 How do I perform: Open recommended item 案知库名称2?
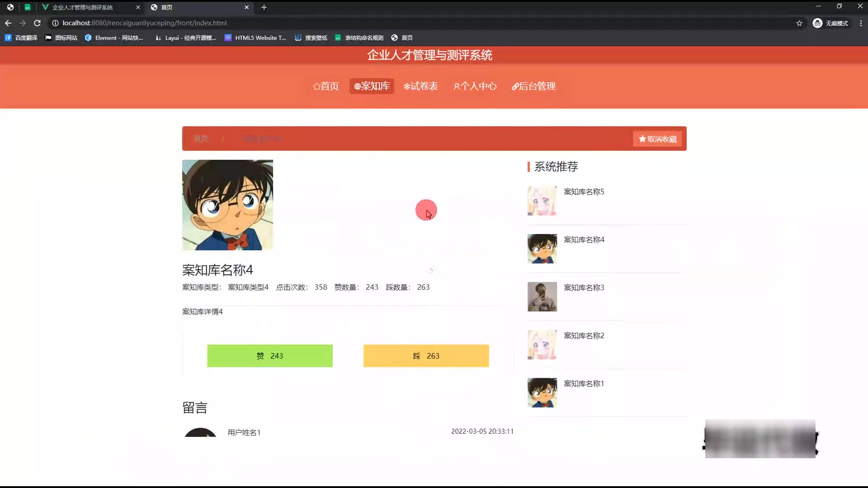click(x=584, y=335)
